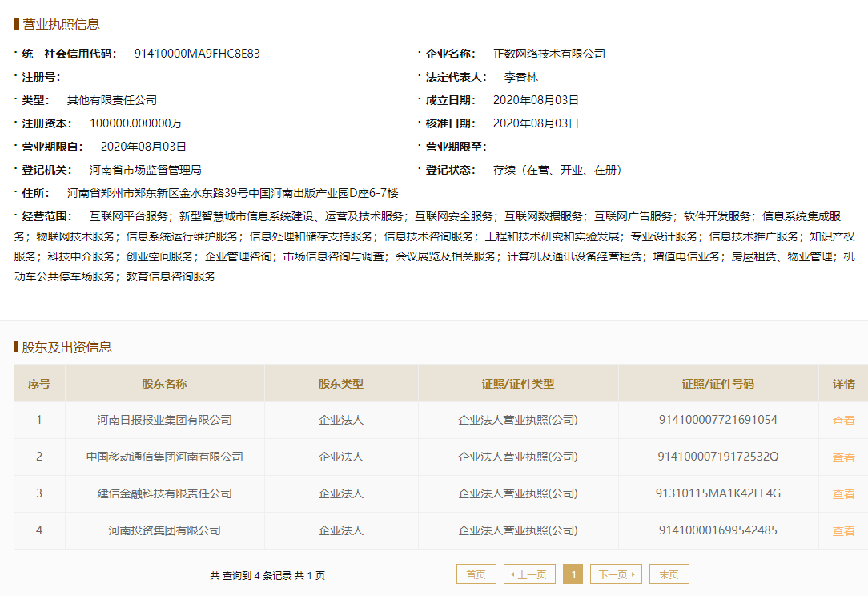Click registered capital 100000.000000万
This screenshot has height=596, width=868.
coord(135,123)
